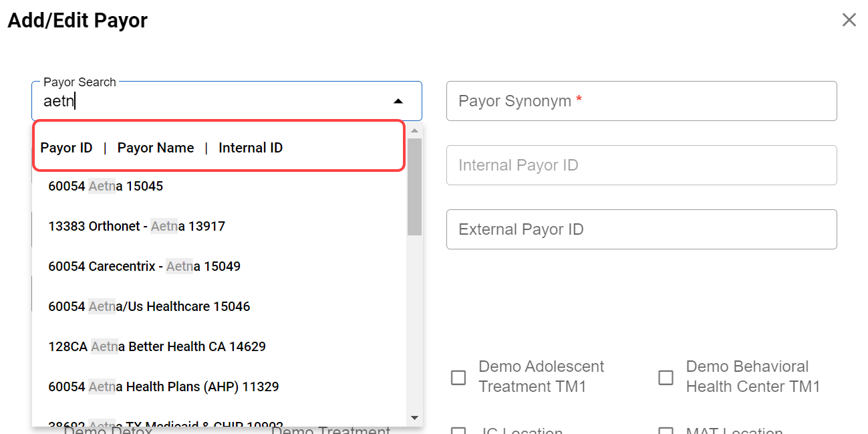This screenshot has width=868, height=434.
Task: Select 60054 Aetna 15045 option
Action: pyautogui.click(x=106, y=186)
